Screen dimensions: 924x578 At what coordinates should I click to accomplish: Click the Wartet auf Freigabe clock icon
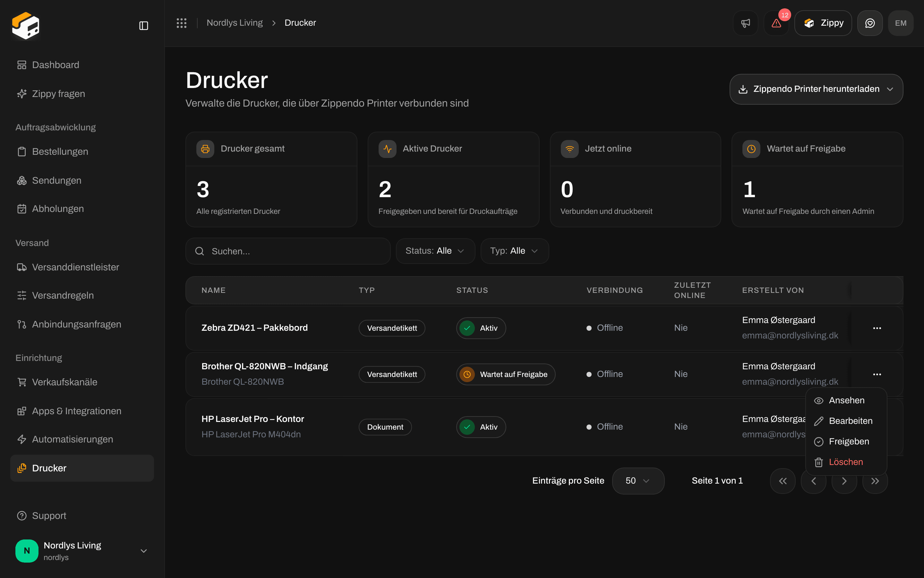751,149
